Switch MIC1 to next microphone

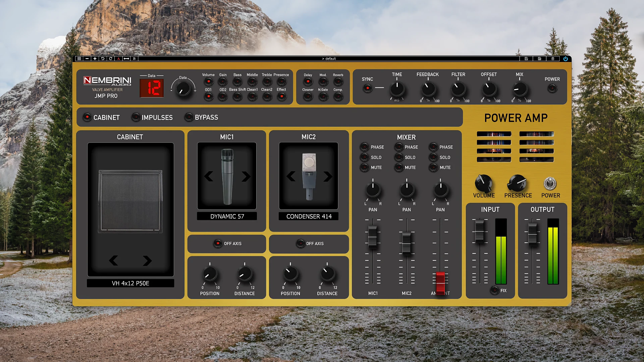point(246,176)
